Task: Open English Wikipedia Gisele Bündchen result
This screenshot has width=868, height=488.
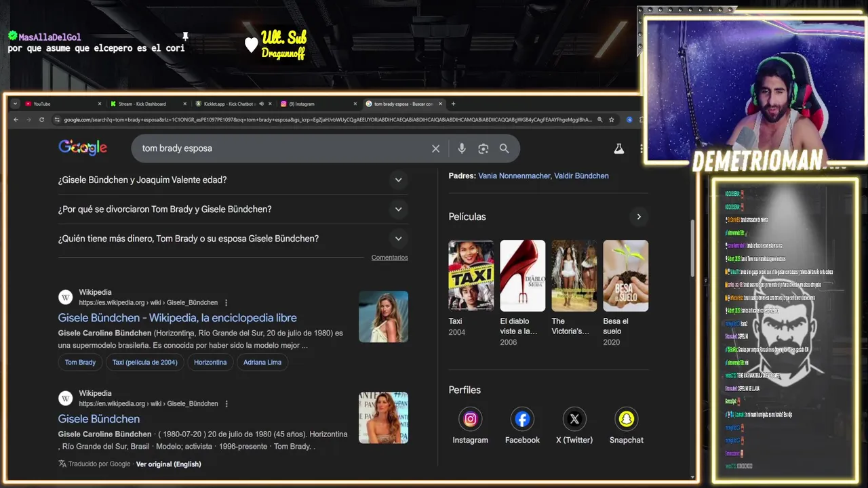Action: pos(99,419)
